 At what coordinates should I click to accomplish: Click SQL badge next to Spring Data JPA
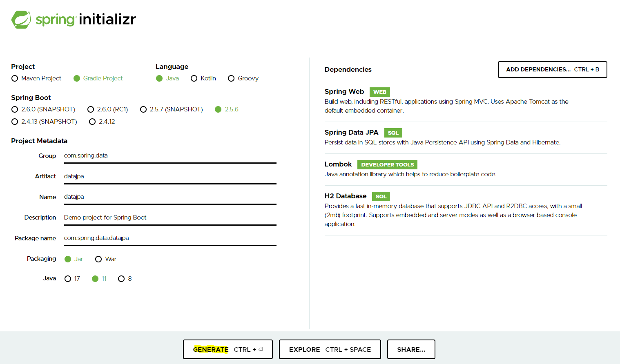pyautogui.click(x=393, y=133)
